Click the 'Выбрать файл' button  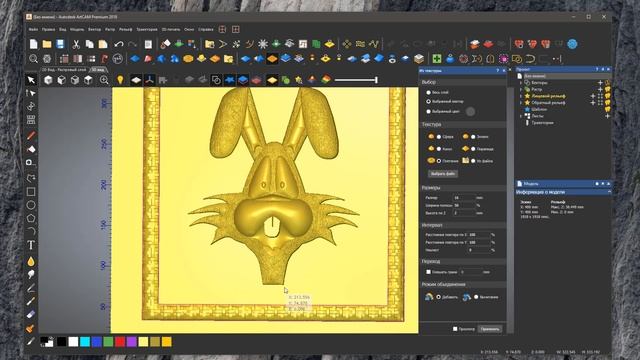tap(443, 173)
